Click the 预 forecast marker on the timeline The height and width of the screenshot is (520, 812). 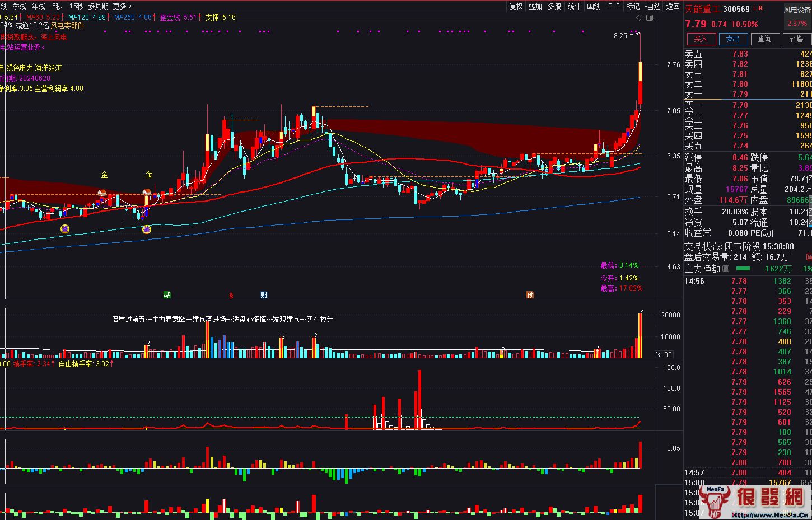tap(530, 295)
